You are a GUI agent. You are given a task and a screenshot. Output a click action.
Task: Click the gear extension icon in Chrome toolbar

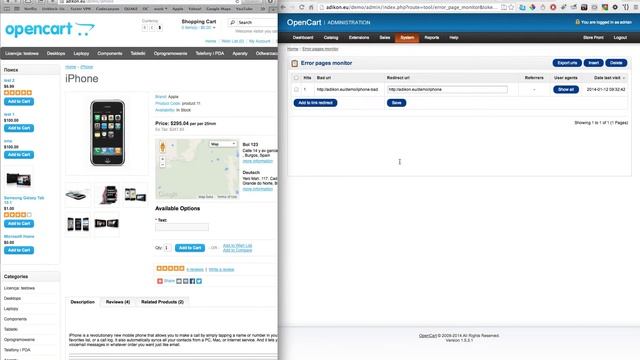pyautogui.click(x=615, y=7)
